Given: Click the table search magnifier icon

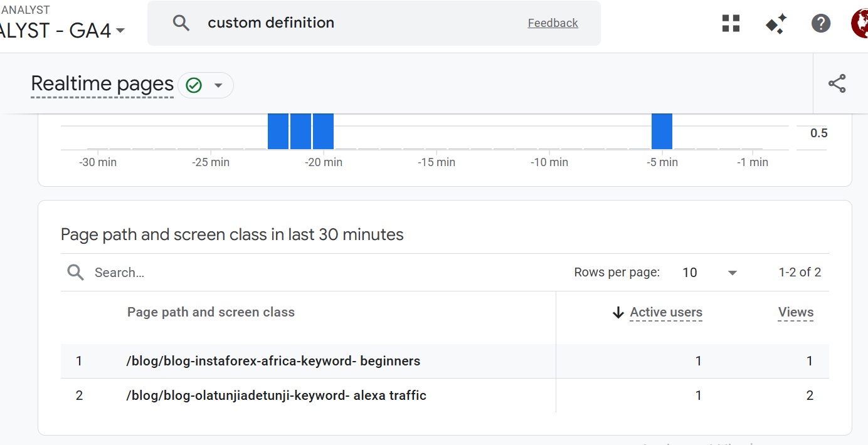Looking at the screenshot, I should (x=75, y=272).
